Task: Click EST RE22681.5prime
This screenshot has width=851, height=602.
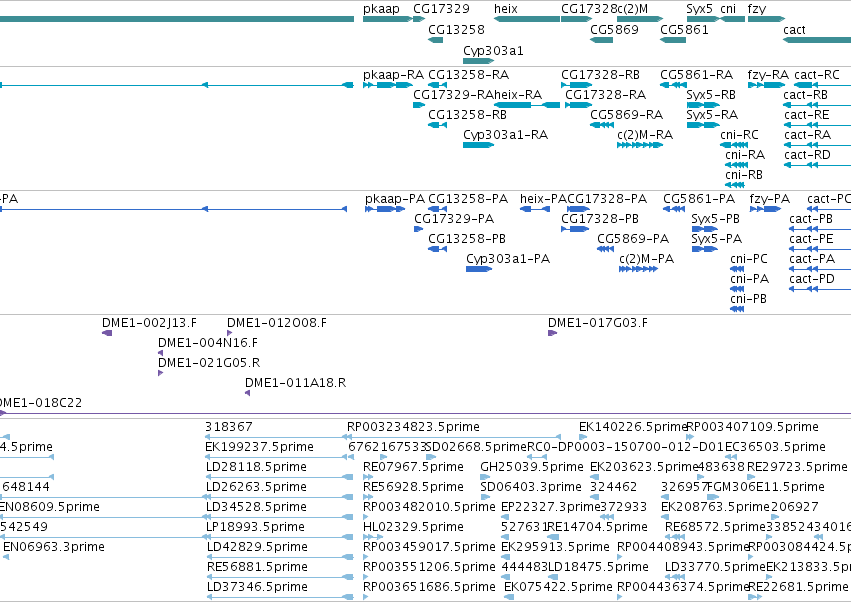Action: [x=755, y=597]
